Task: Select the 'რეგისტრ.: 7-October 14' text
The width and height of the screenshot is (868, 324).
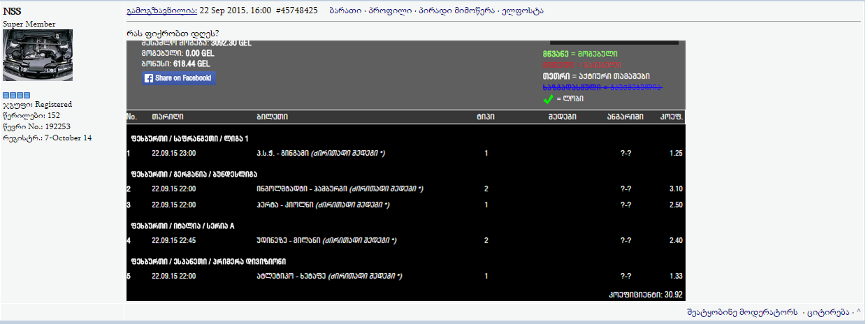Action: pos(48,138)
